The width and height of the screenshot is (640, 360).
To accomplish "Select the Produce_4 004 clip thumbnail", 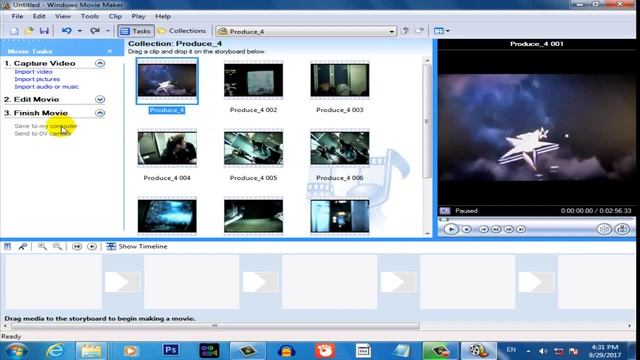I will pyautogui.click(x=167, y=148).
